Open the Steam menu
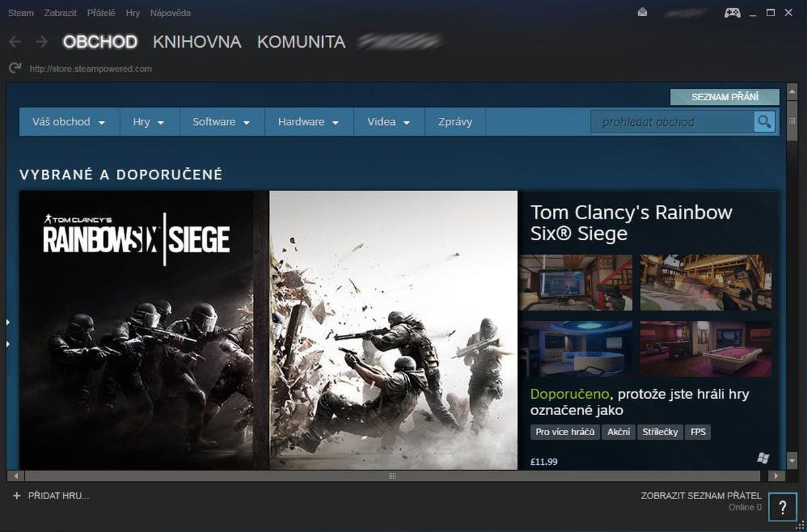The image size is (807, 532). [20, 12]
